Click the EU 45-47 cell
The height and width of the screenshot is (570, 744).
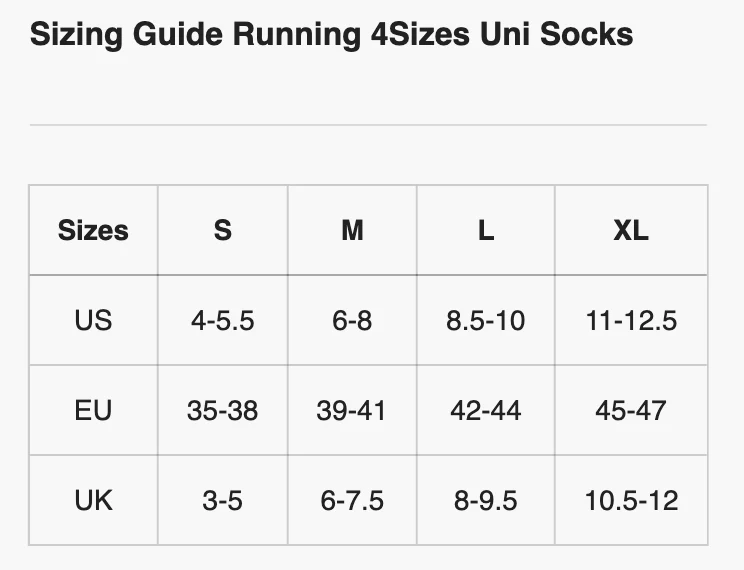(631, 410)
